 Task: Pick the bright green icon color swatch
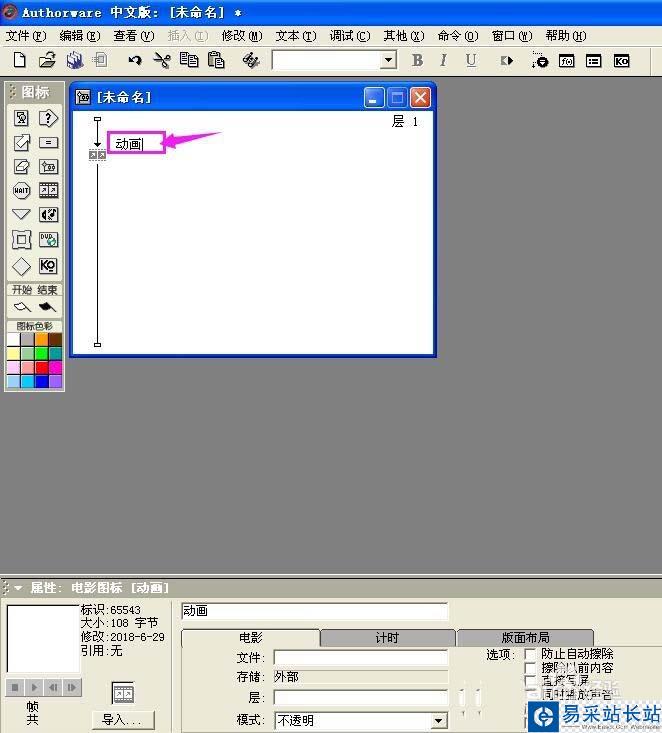(x=41, y=353)
